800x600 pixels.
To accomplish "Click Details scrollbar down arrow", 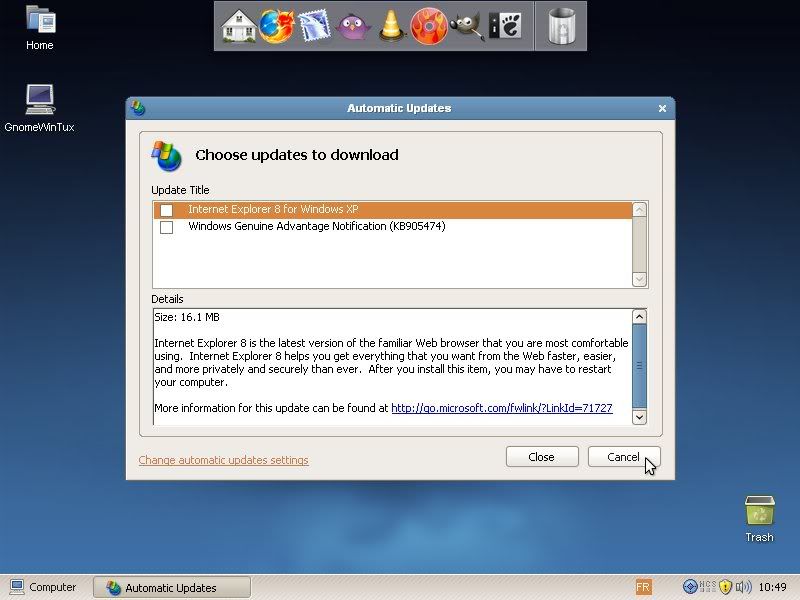I will [639, 417].
